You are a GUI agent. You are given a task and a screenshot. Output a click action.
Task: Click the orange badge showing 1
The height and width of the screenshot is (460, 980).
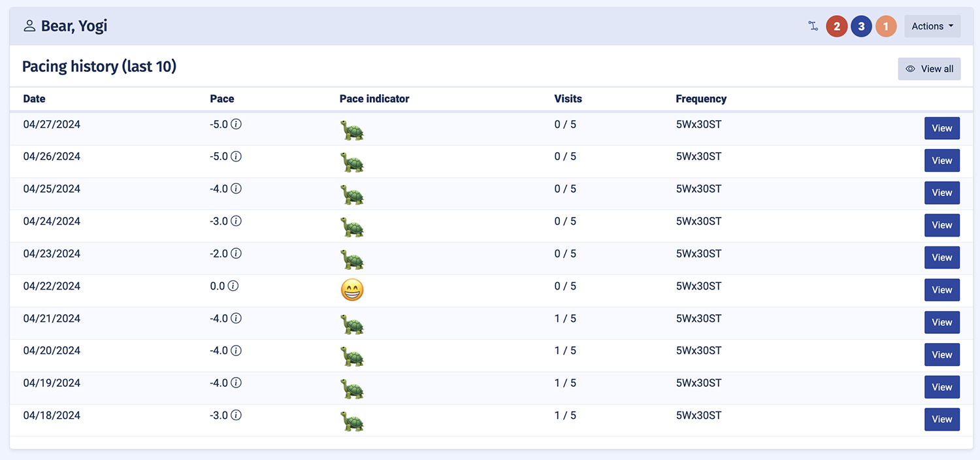pos(886,26)
